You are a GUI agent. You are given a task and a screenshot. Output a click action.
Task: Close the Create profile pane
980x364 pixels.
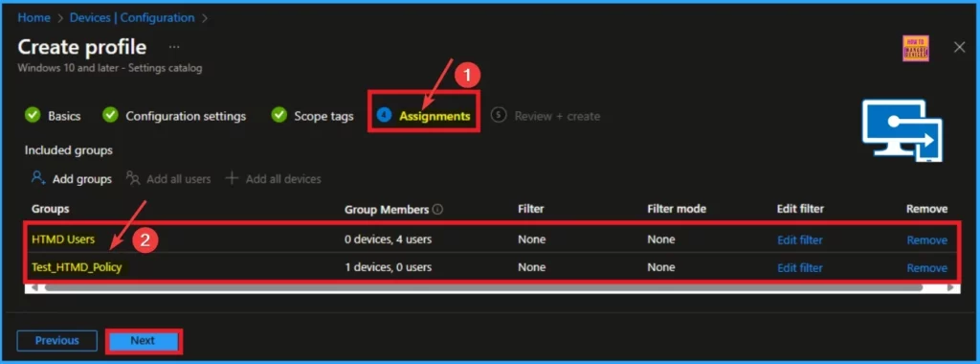coord(959,47)
